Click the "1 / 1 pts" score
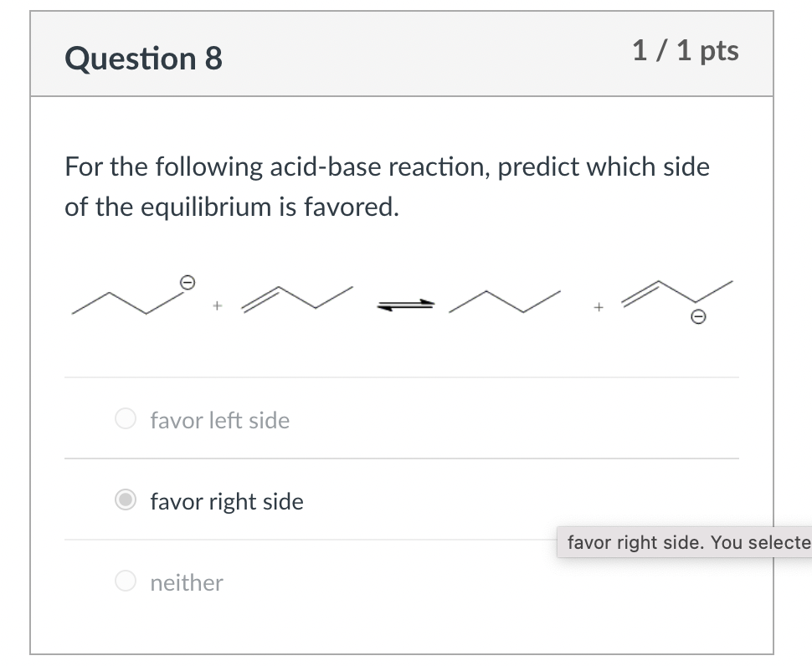Viewport: 812px width, 666px height. coord(686,52)
